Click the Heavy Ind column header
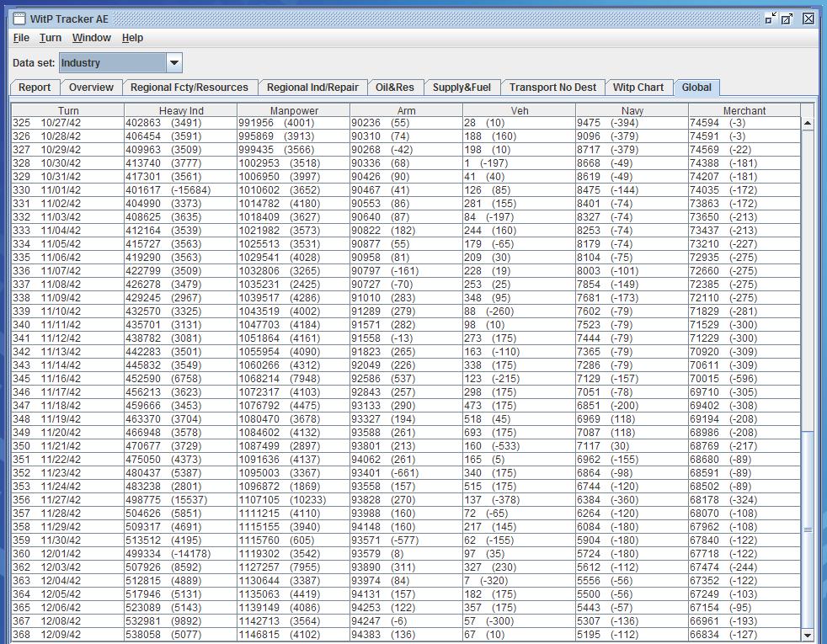 (x=181, y=110)
